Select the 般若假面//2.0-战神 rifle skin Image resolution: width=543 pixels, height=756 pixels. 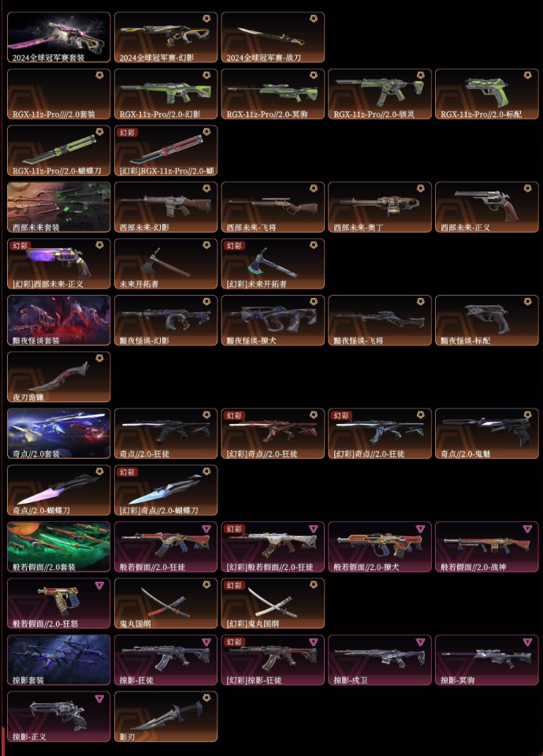pyautogui.click(x=486, y=547)
